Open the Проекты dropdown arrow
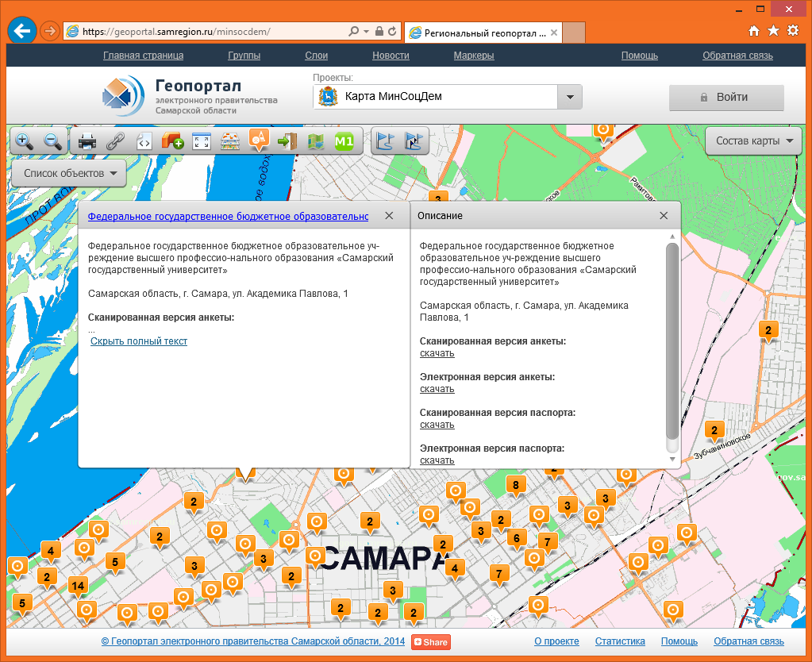 [570, 97]
